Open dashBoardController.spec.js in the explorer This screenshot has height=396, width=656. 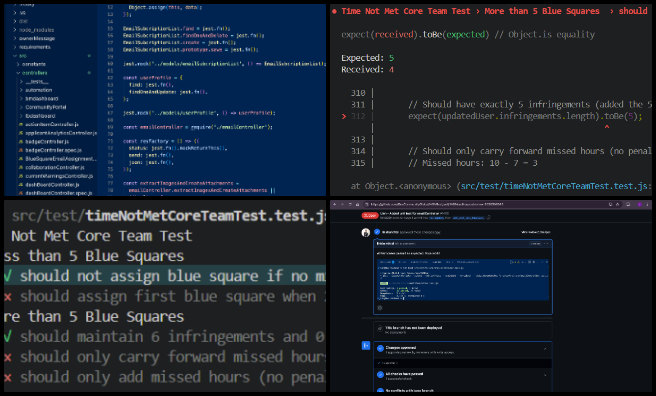coord(58,193)
